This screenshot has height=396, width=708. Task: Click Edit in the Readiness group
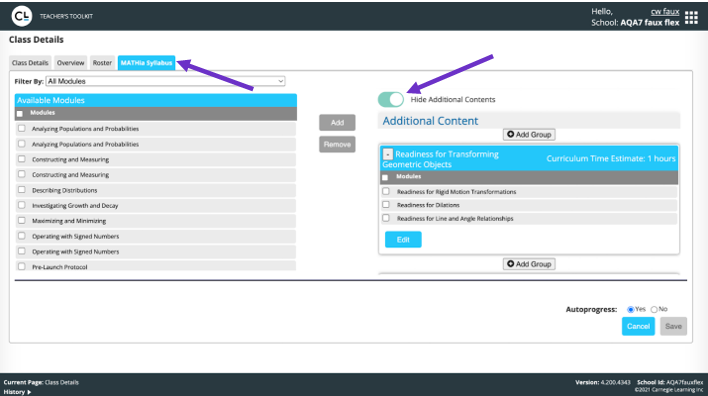tap(403, 240)
